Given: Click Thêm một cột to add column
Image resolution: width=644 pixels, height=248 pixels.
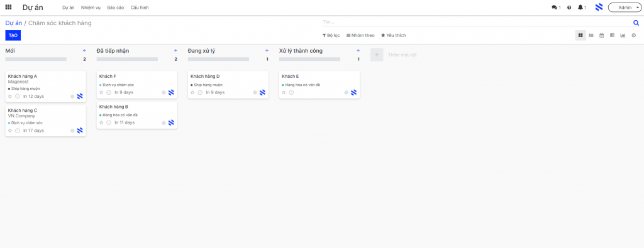Looking at the screenshot, I should tap(402, 55).
